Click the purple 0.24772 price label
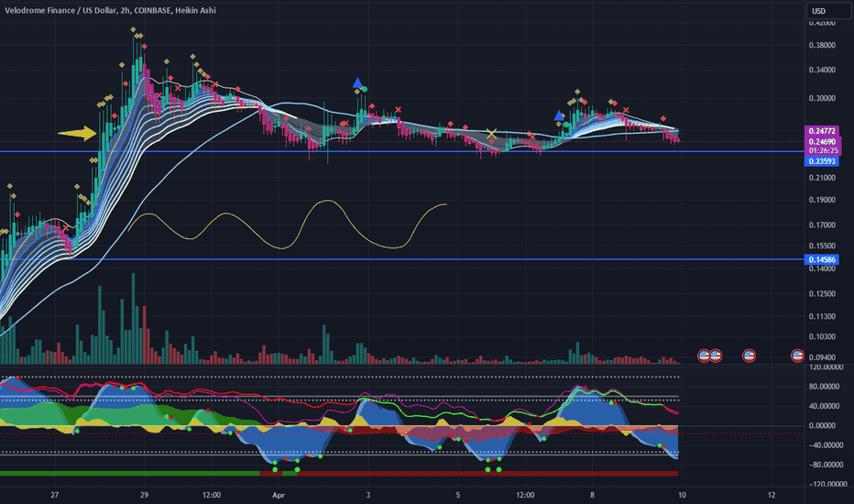The image size is (854, 504). tap(821, 131)
